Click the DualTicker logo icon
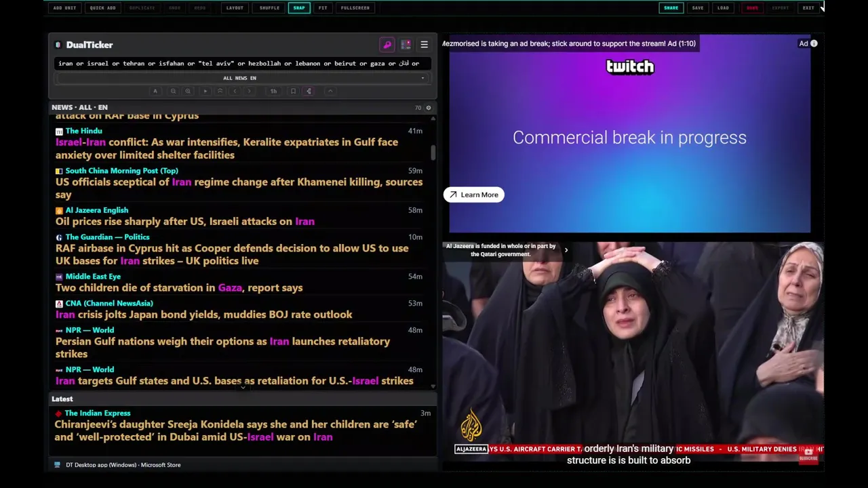Viewport: 868px width, 488px height. click(x=58, y=45)
